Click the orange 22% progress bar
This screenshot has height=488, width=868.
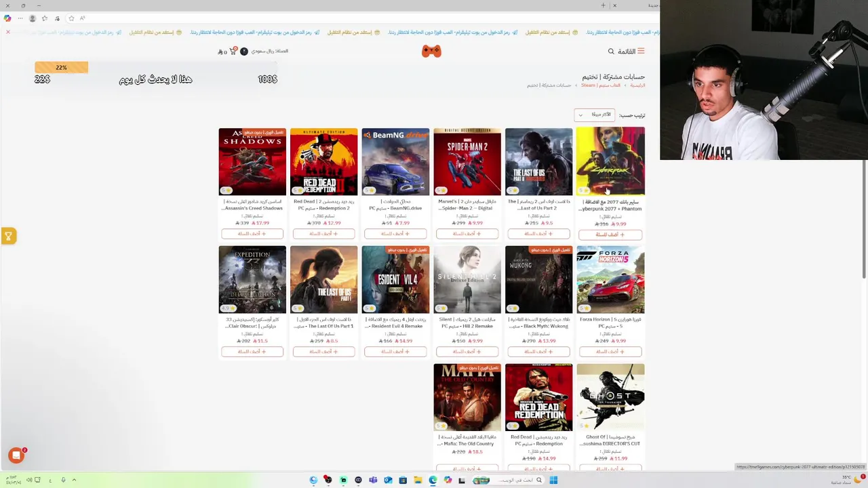click(61, 67)
